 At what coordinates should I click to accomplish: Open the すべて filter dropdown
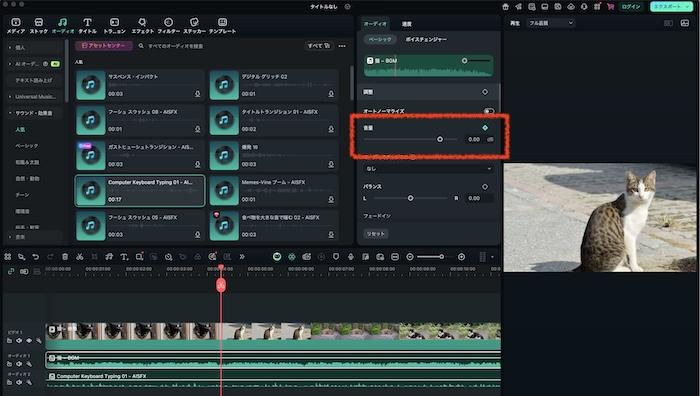point(318,46)
